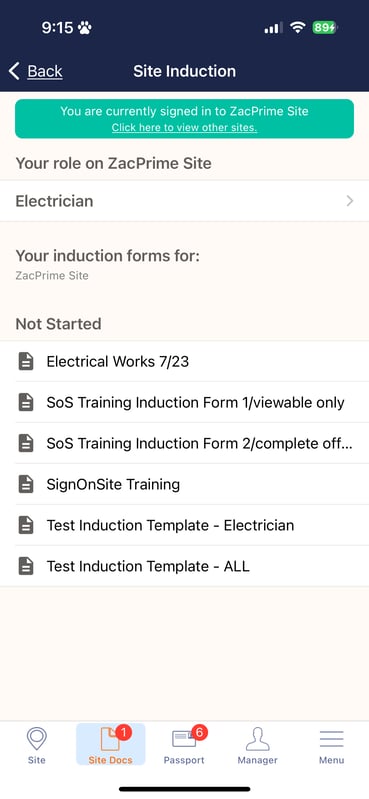Open Site Docs tab with badge
The width and height of the screenshot is (369, 799).
point(111,744)
